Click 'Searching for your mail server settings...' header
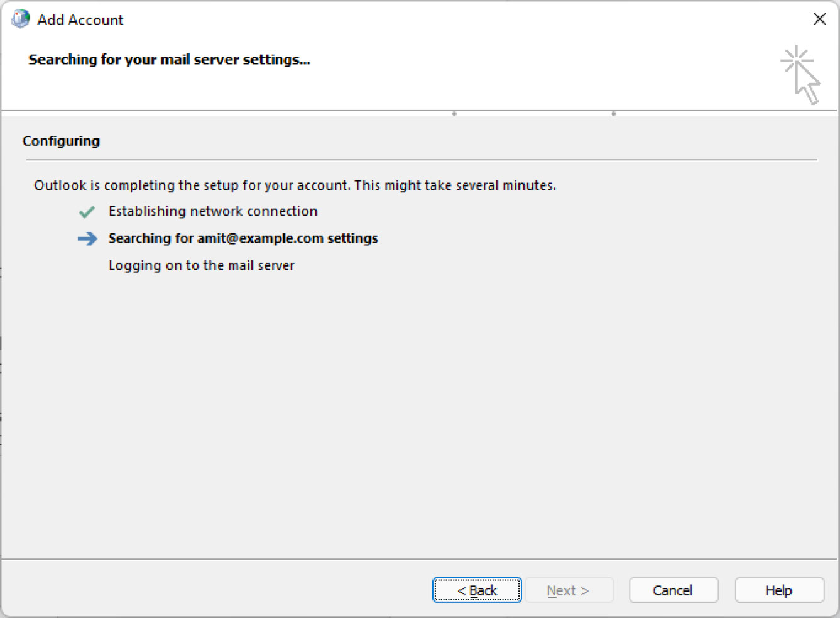Screen dimensions: 840x618 [x=169, y=60]
